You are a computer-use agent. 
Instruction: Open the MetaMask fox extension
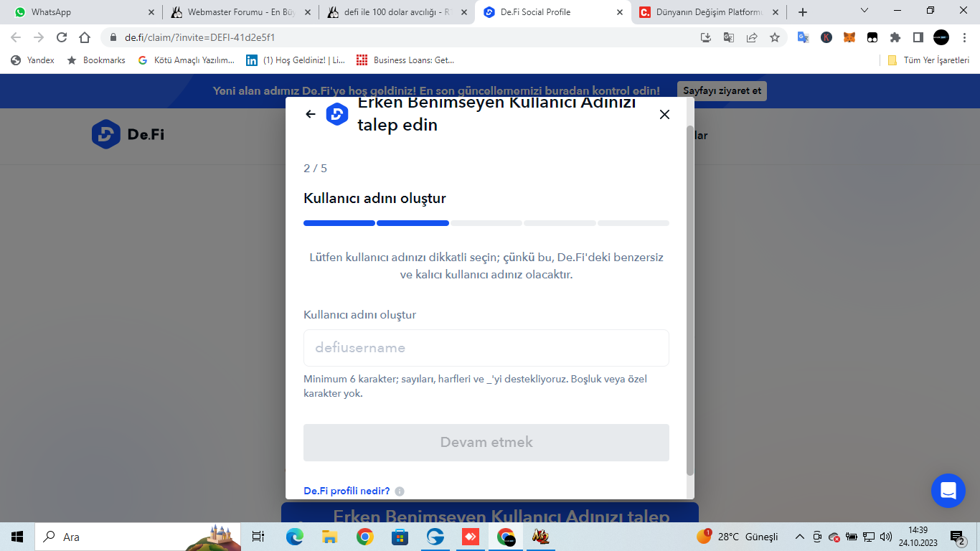tap(849, 37)
